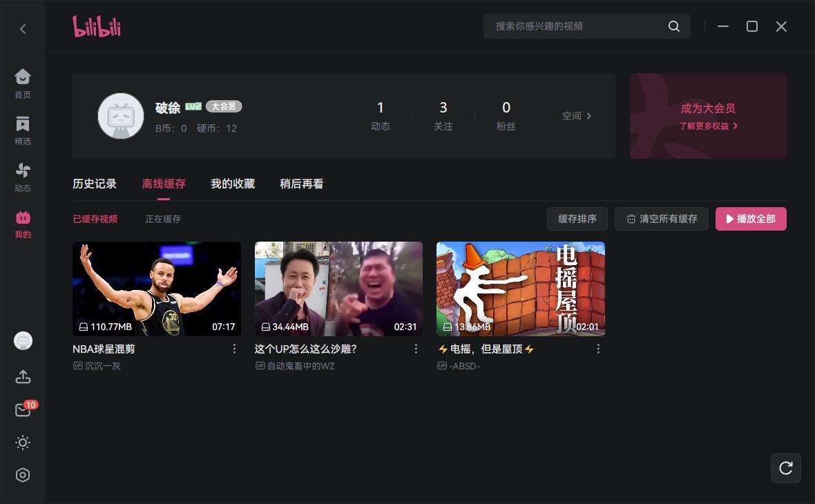
Task: Expand 空间 with its chevron arrow
Action: 588,116
